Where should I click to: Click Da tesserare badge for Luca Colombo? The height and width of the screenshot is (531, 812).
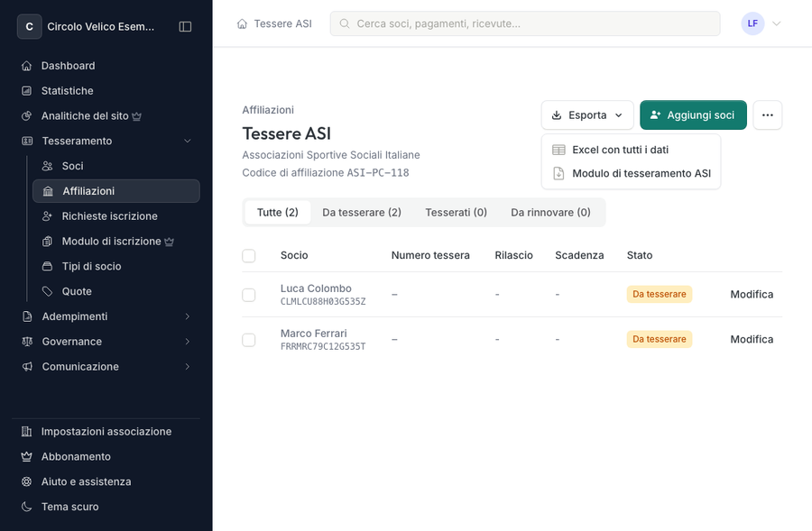coord(660,295)
